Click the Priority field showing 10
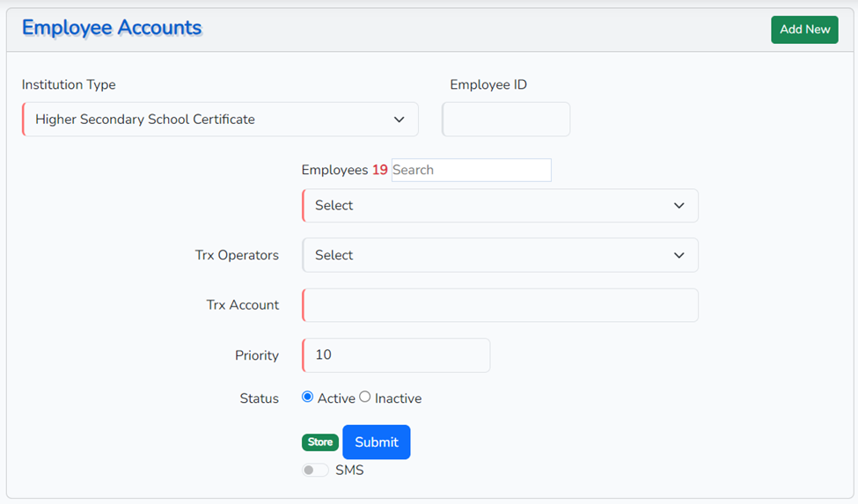This screenshot has height=504, width=858. click(396, 355)
